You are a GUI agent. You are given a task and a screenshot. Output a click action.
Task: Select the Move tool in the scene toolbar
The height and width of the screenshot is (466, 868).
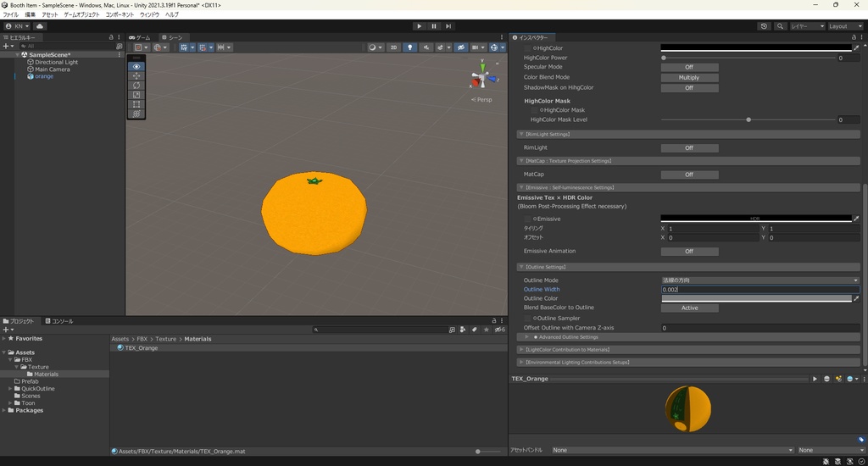tap(136, 75)
